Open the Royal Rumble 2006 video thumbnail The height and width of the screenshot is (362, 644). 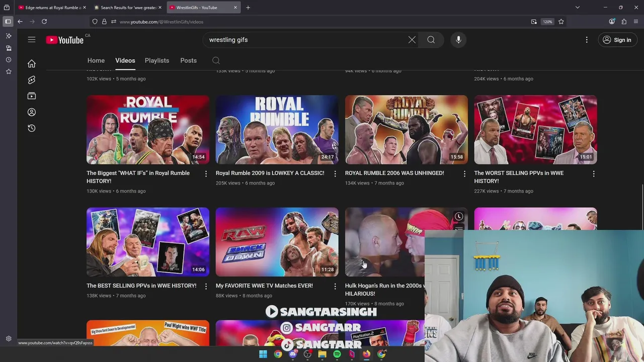click(x=407, y=130)
